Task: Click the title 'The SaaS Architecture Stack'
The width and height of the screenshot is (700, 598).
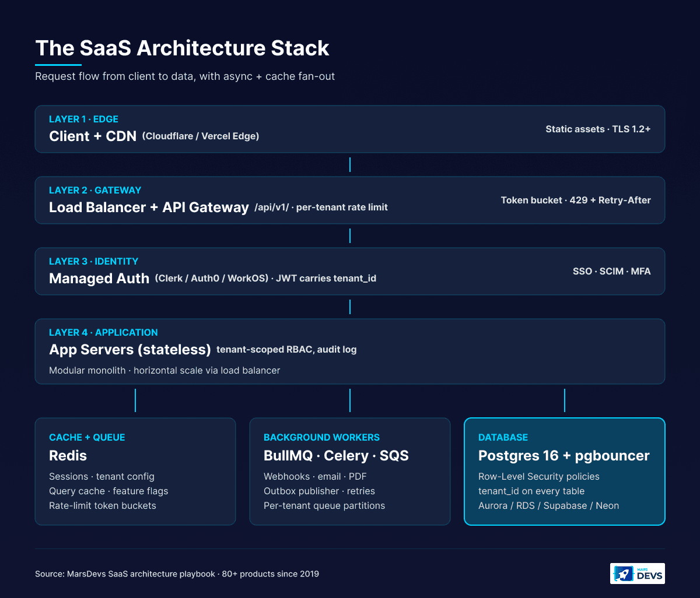Action: (182, 48)
